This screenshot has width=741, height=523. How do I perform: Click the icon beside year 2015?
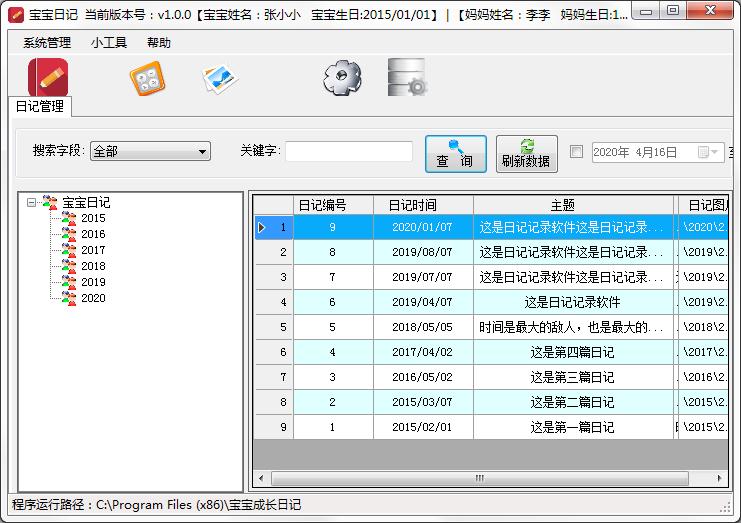(x=69, y=218)
